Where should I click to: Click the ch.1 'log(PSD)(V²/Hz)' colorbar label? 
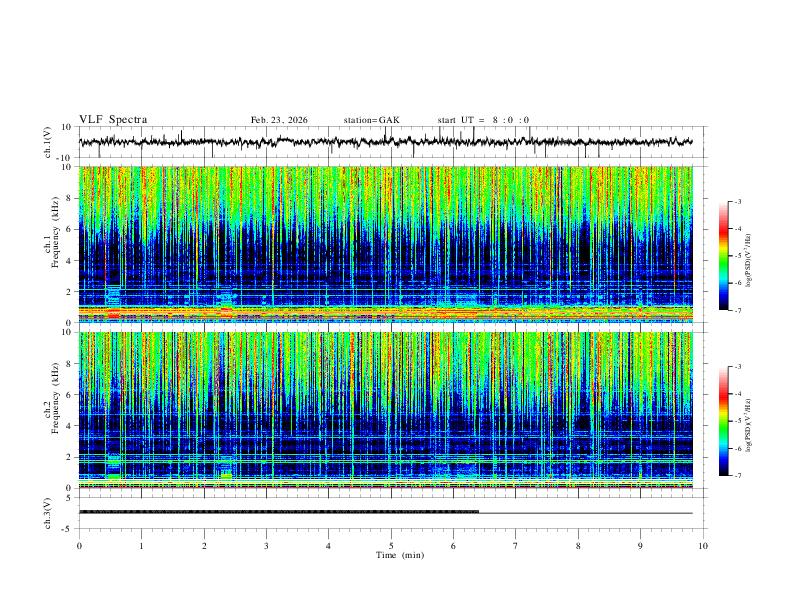point(748,261)
